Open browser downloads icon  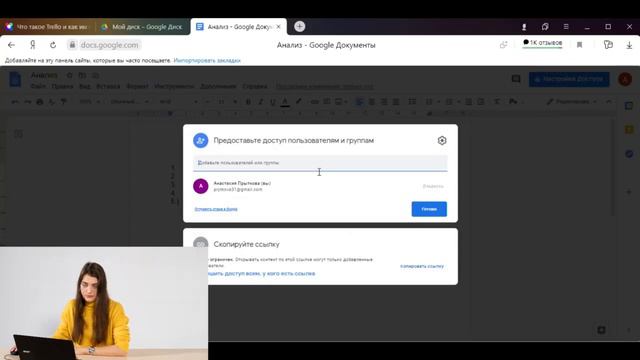pos(629,45)
